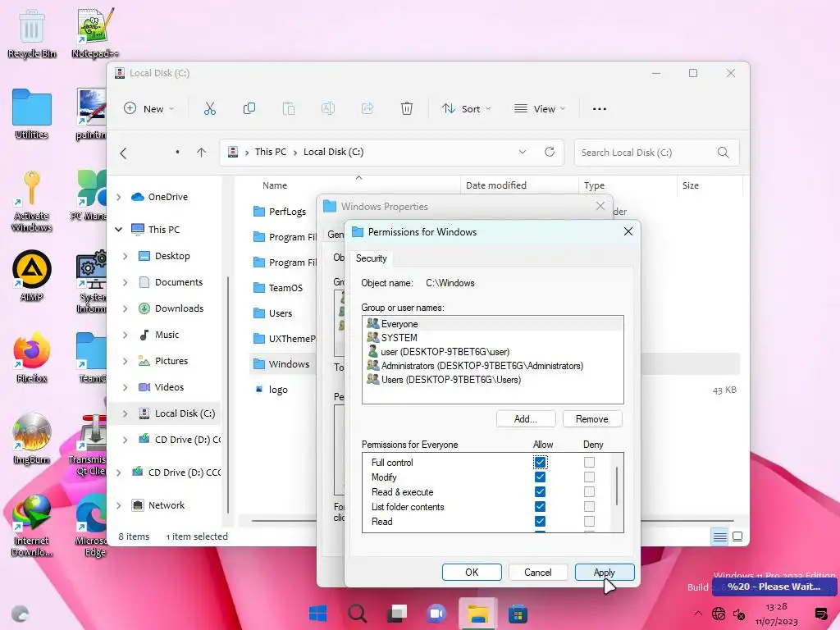
Task: Click the Cut scissors icon in Explorer toolbar
Action: click(210, 109)
